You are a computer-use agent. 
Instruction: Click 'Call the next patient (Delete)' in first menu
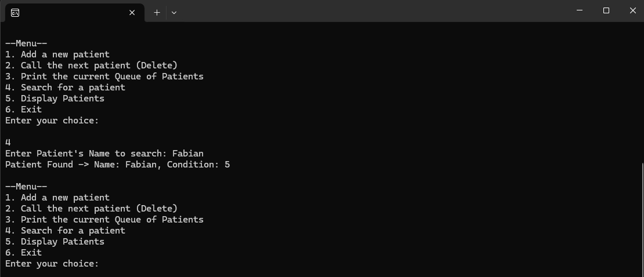(x=99, y=65)
